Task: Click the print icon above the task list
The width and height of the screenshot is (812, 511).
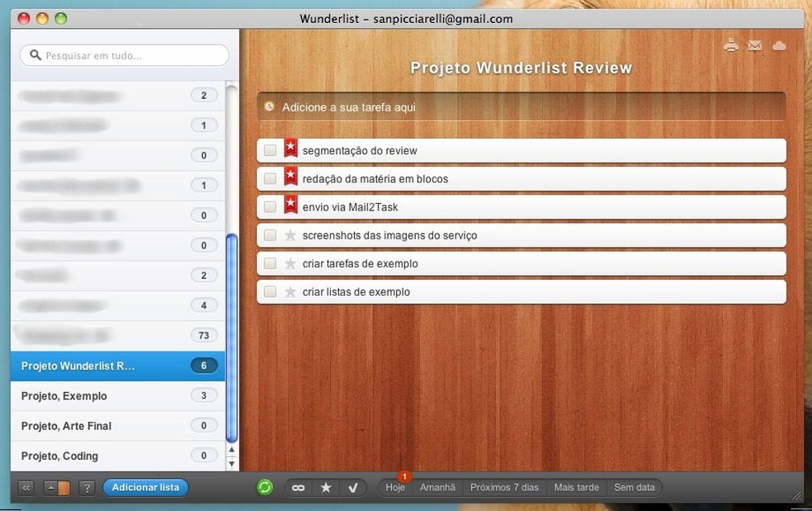Action: [731, 45]
